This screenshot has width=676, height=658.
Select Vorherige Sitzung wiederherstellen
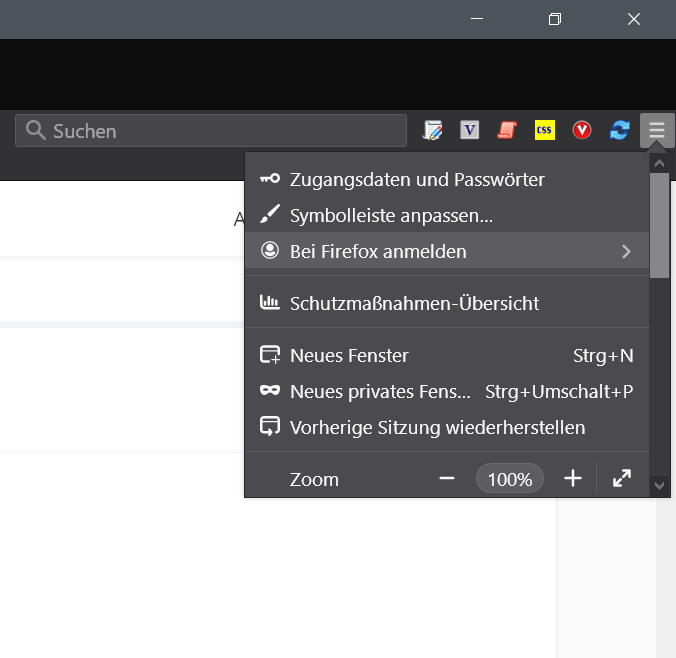(437, 428)
